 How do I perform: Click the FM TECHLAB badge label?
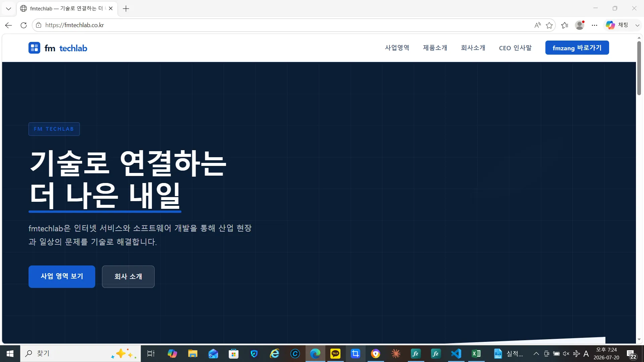(54, 129)
